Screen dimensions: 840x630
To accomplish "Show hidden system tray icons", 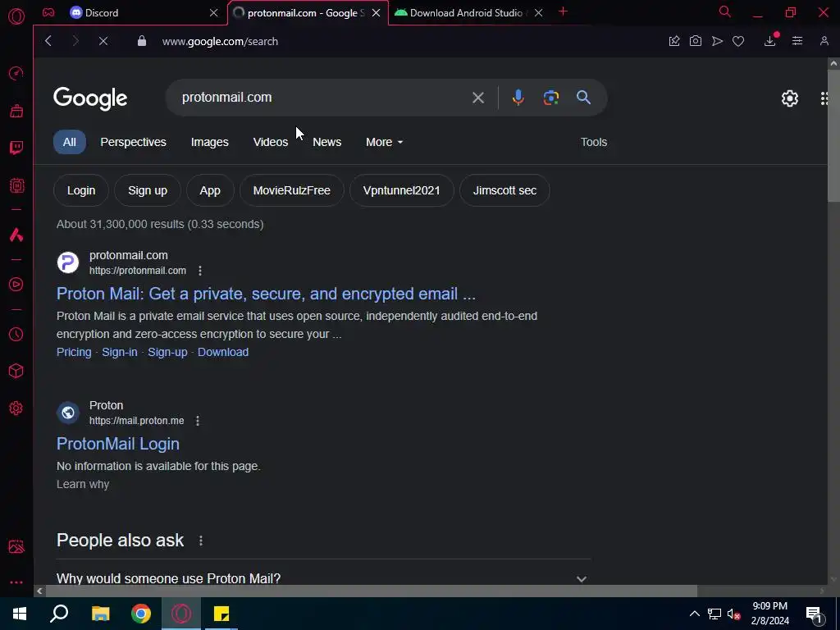I will (x=694, y=614).
